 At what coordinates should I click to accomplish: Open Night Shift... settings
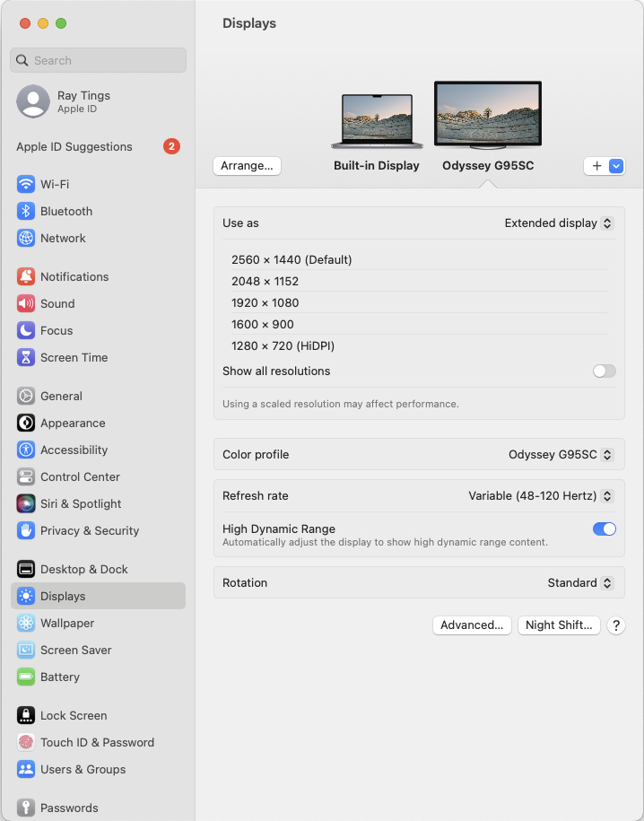(x=559, y=625)
